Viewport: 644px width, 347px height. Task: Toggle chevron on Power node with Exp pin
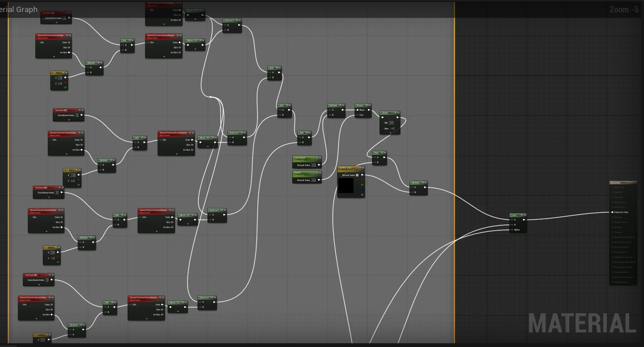point(369,105)
